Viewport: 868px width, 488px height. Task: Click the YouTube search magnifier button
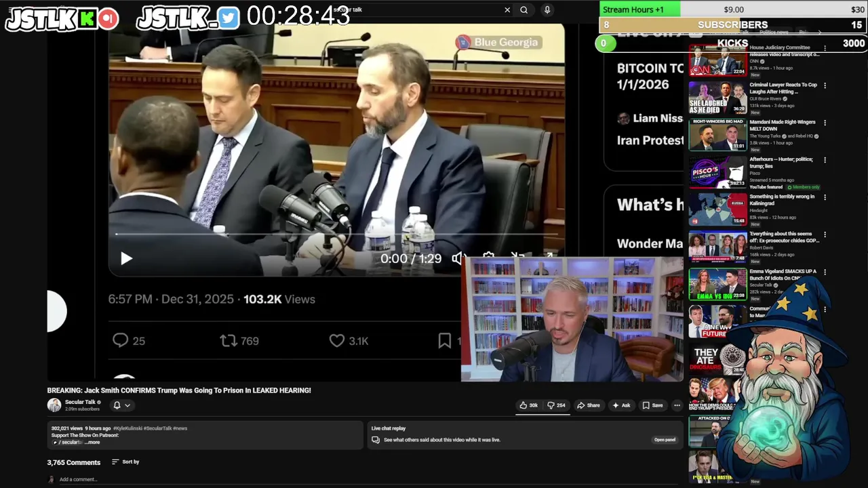coord(524,10)
